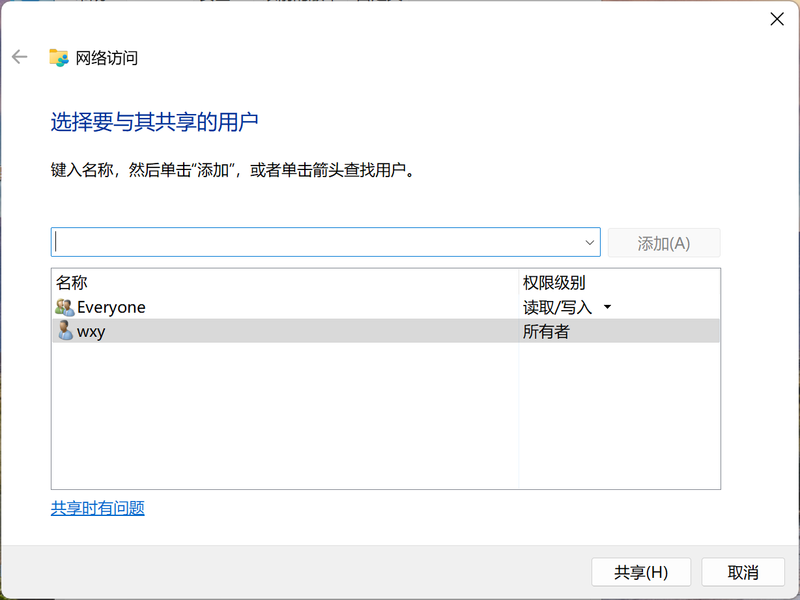800x600 pixels.
Task: Open the 共享时有问题 help link
Action: tap(97, 508)
